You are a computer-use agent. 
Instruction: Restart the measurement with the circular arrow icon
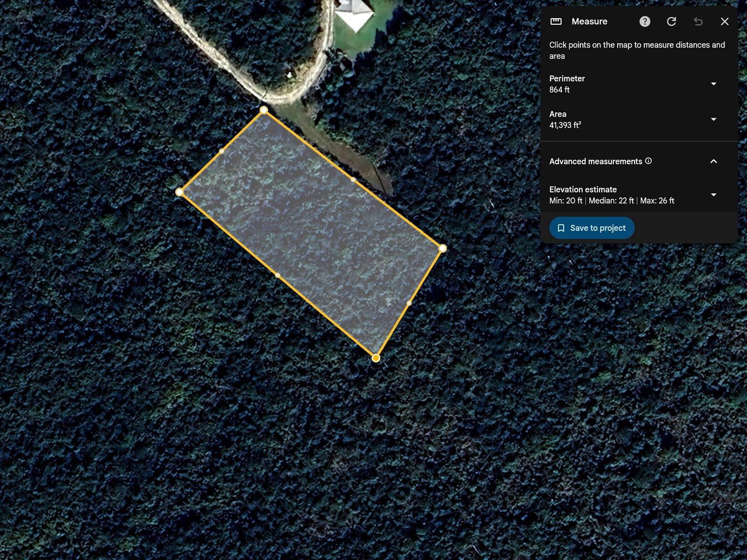pos(671,21)
